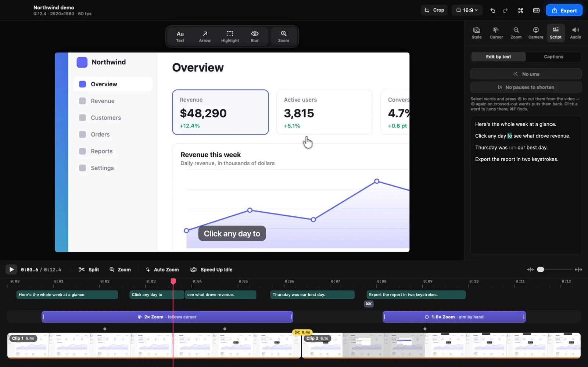Click the keyboard shortcuts icon
This screenshot has width=588, height=367.
coord(536,10)
